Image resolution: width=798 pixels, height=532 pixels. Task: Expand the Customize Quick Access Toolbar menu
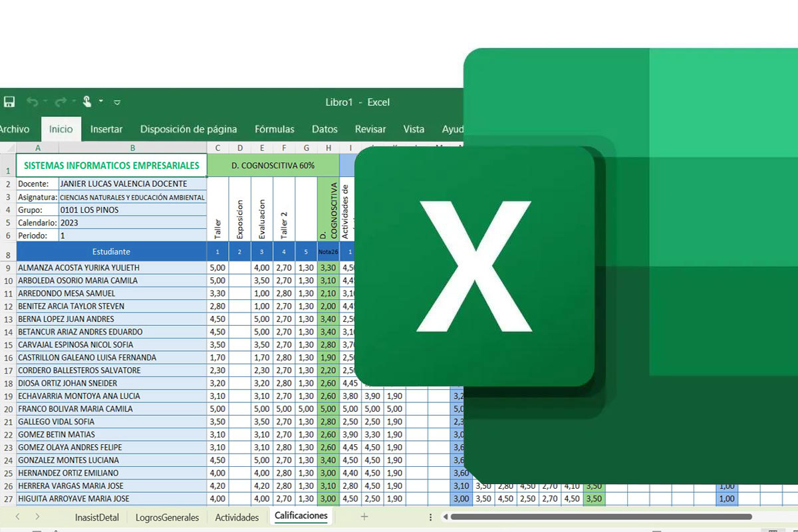click(x=117, y=102)
